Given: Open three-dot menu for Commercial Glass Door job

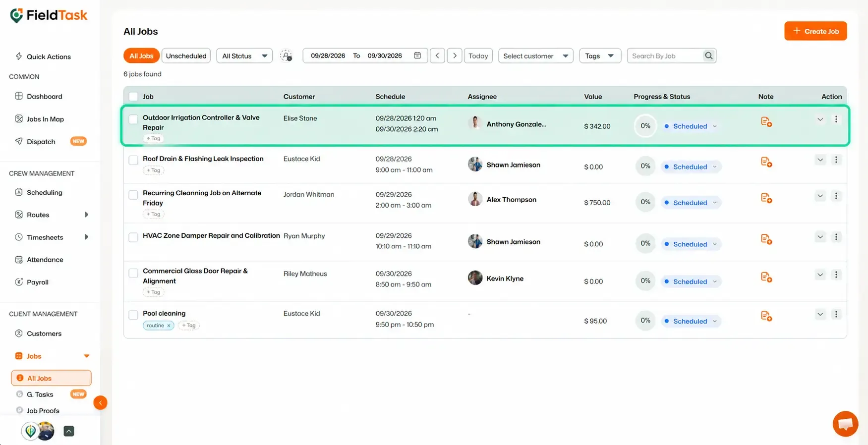Looking at the screenshot, I should coord(836,275).
